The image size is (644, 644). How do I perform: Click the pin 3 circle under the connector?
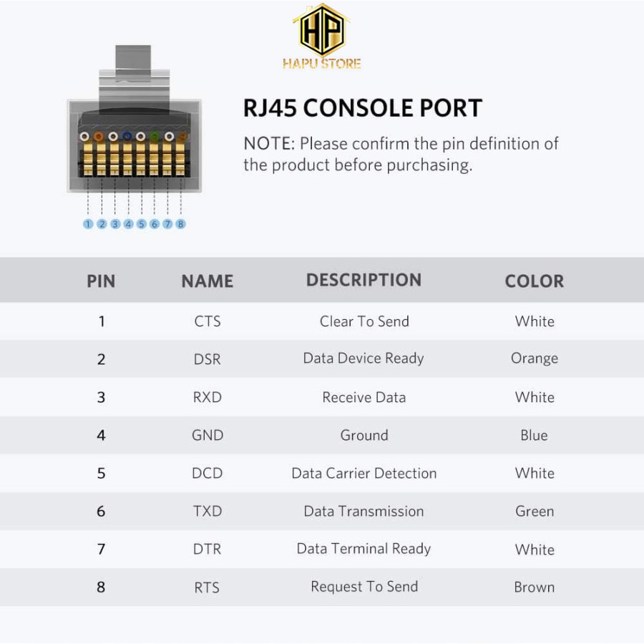coord(115,224)
